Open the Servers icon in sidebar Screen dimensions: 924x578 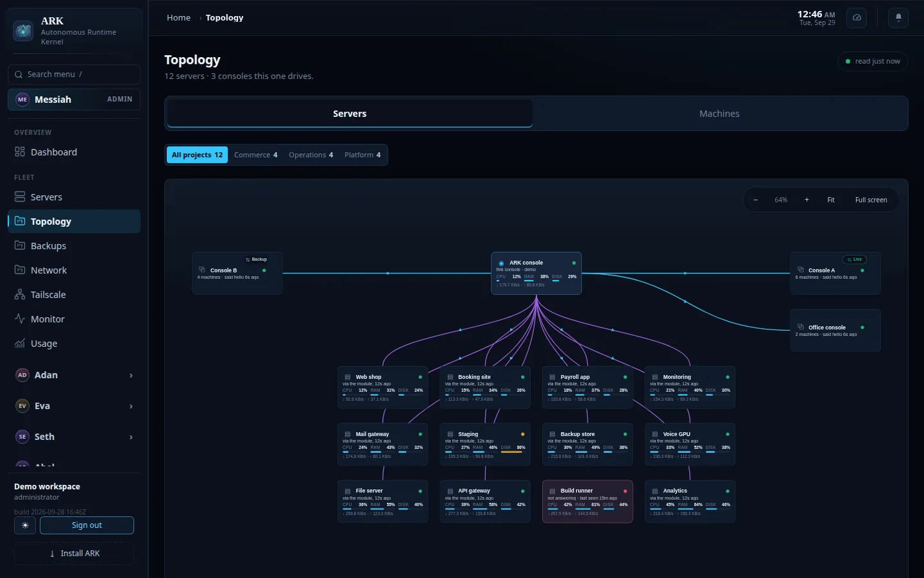click(20, 197)
